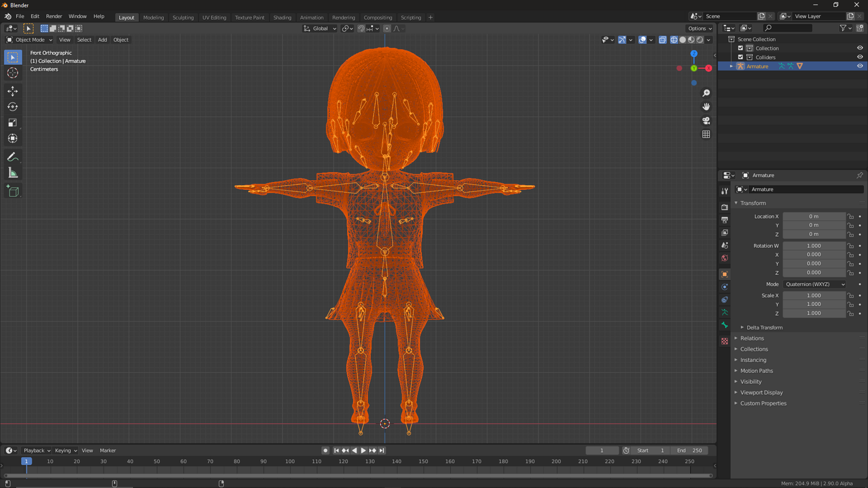The image size is (868, 488).
Task: Toggle visibility of Collection in the outliner
Action: pos(860,48)
